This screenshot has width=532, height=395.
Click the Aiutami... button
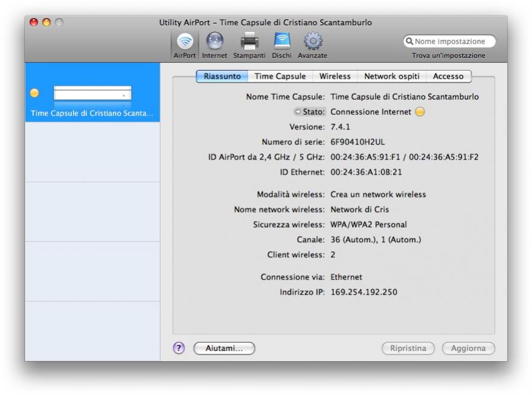click(224, 348)
